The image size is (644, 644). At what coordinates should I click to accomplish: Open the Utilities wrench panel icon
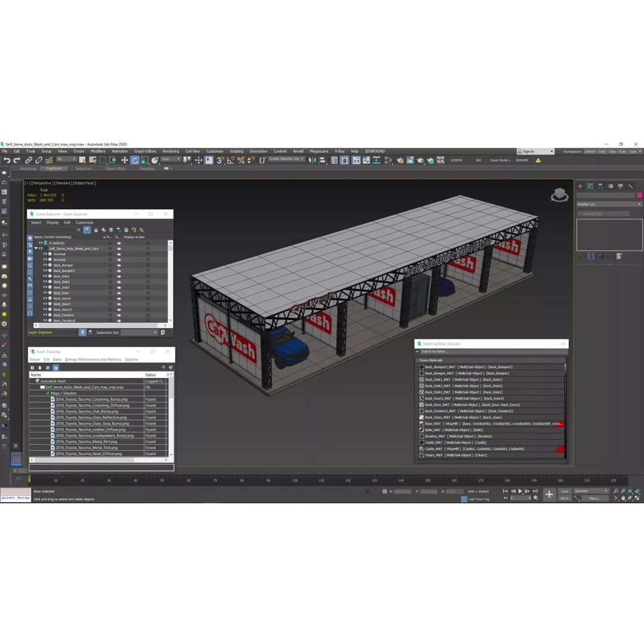click(630, 186)
